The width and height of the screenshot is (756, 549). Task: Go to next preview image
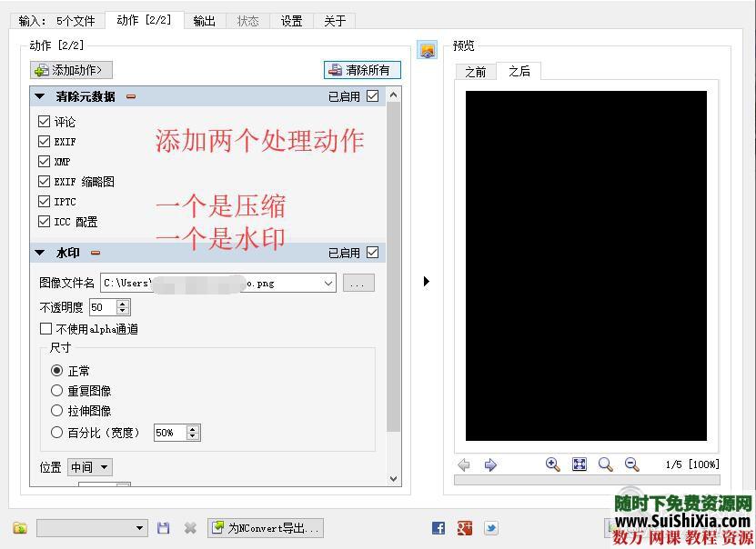click(x=489, y=464)
